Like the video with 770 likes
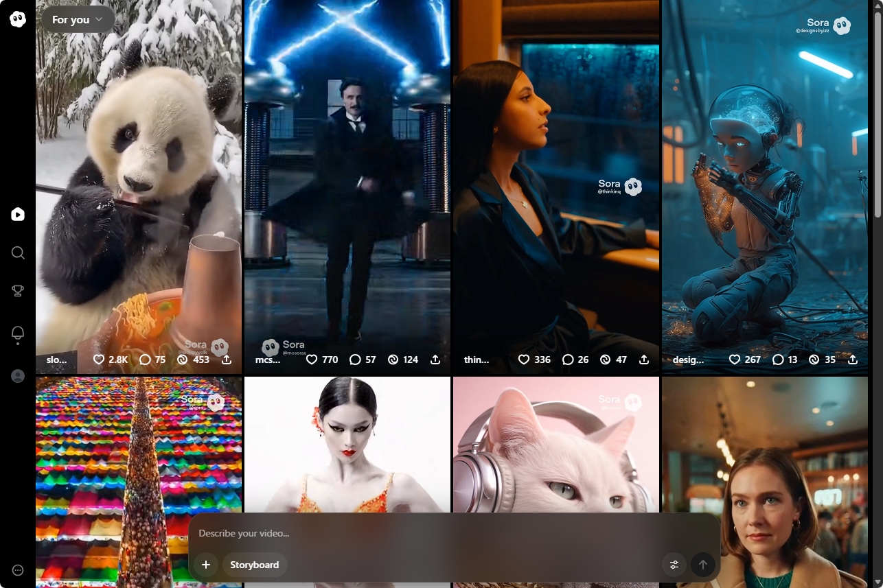This screenshot has height=588, width=883. pos(322,360)
